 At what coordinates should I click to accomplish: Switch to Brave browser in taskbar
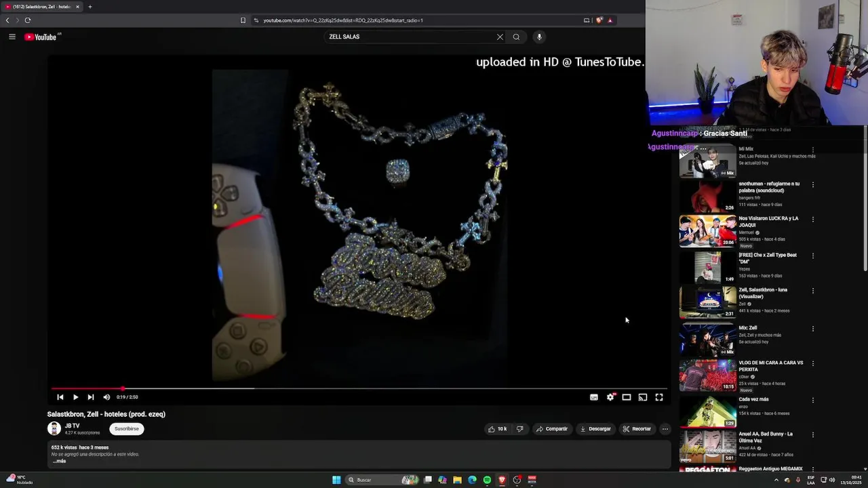[x=502, y=480]
